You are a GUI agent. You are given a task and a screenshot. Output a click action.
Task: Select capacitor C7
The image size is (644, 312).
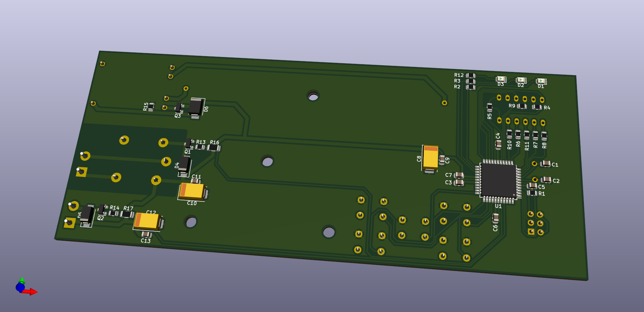(459, 175)
